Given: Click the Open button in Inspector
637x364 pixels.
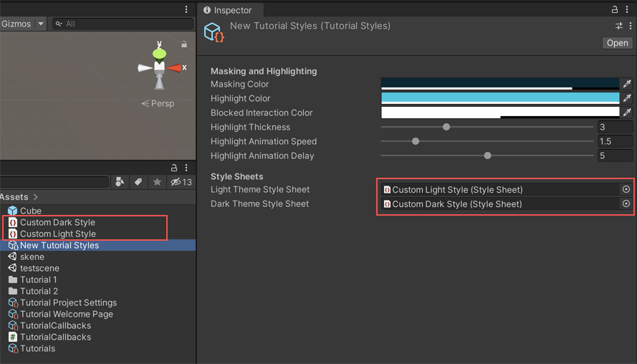Looking at the screenshot, I should point(617,43).
